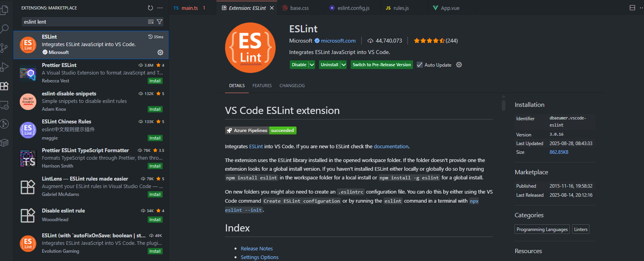Open the ESLint link in description

click(x=256, y=146)
